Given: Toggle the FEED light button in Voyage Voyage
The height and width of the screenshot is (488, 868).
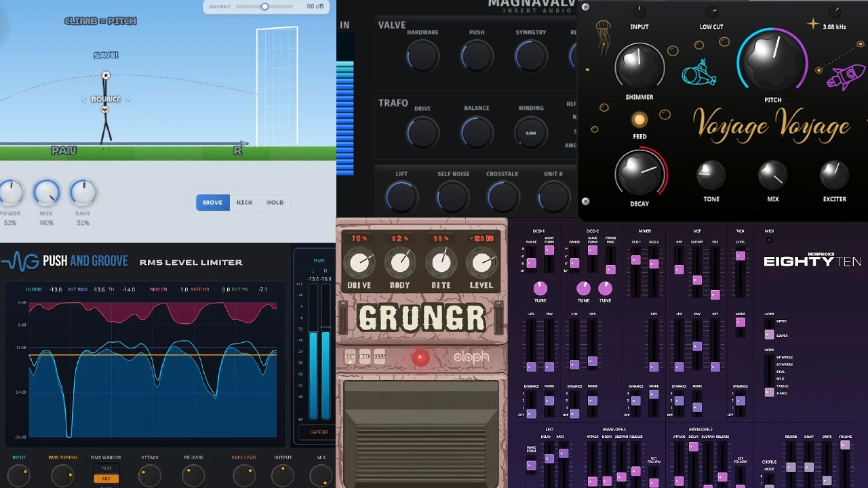Looking at the screenshot, I should click(639, 120).
